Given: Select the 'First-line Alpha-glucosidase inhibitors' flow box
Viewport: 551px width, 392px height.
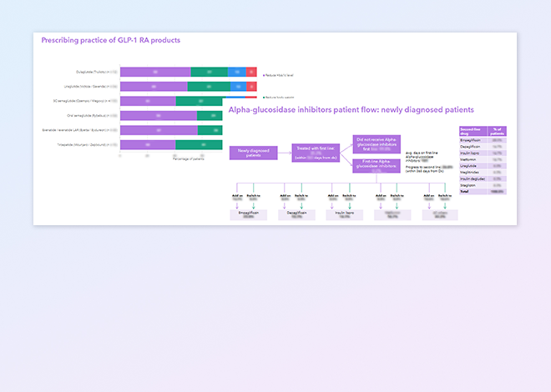Looking at the screenshot, I should (377, 166).
